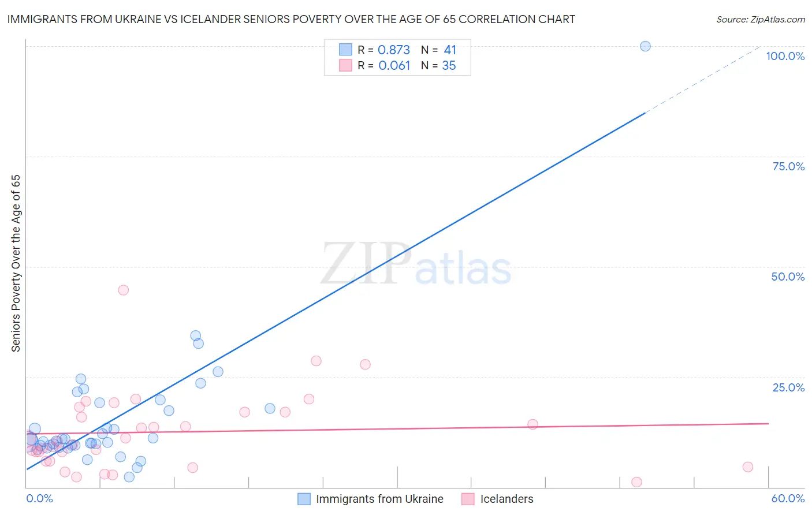Click the Seniors Poverty y-axis title
Viewport: 812px width, 515px height.
(16, 263)
